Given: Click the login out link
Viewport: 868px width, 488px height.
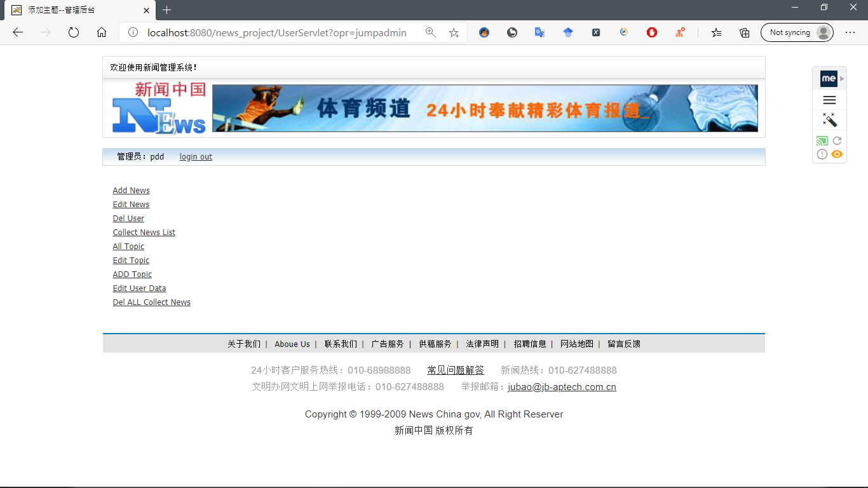Looking at the screenshot, I should [196, 157].
